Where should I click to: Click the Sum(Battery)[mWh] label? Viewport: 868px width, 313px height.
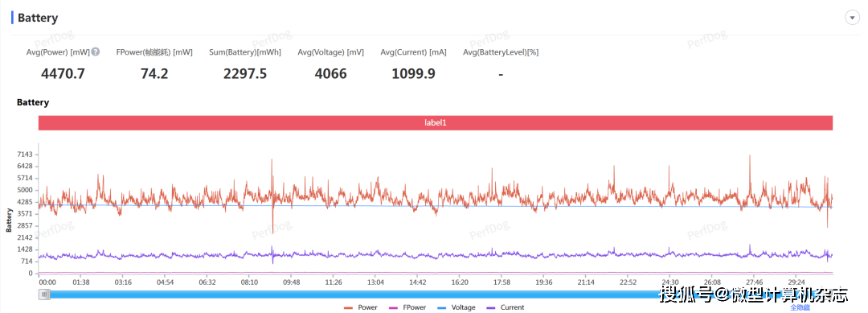[245, 52]
